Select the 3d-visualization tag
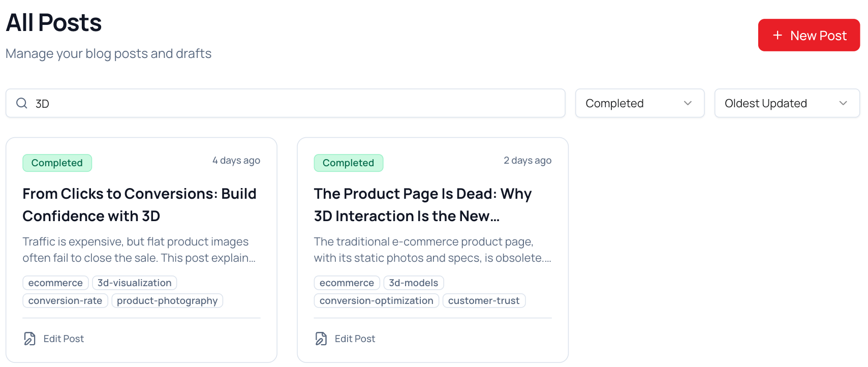 coord(135,283)
